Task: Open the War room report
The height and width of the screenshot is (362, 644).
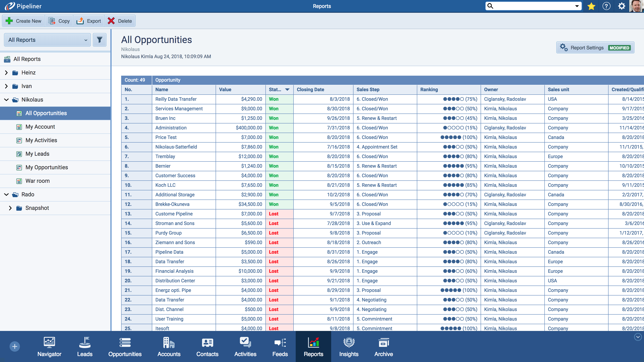Action: coord(37,181)
